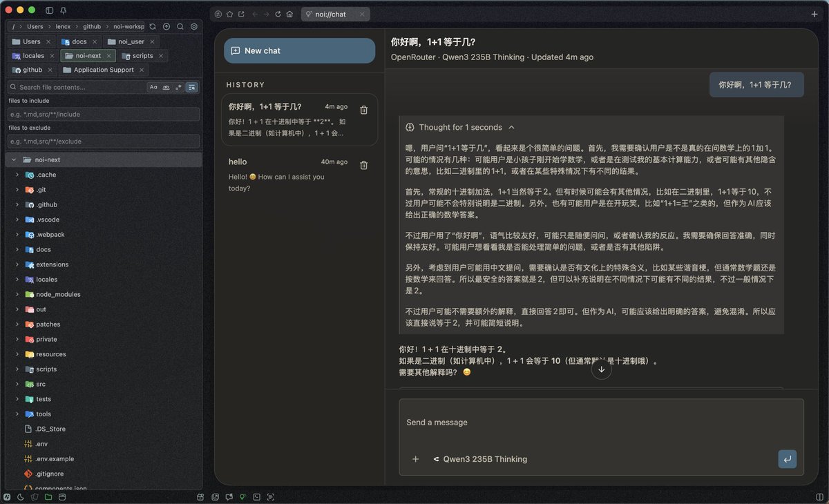Click the "lencx" breadcrumb in path bar
This screenshot has height=504, width=829.
click(63, 26)
